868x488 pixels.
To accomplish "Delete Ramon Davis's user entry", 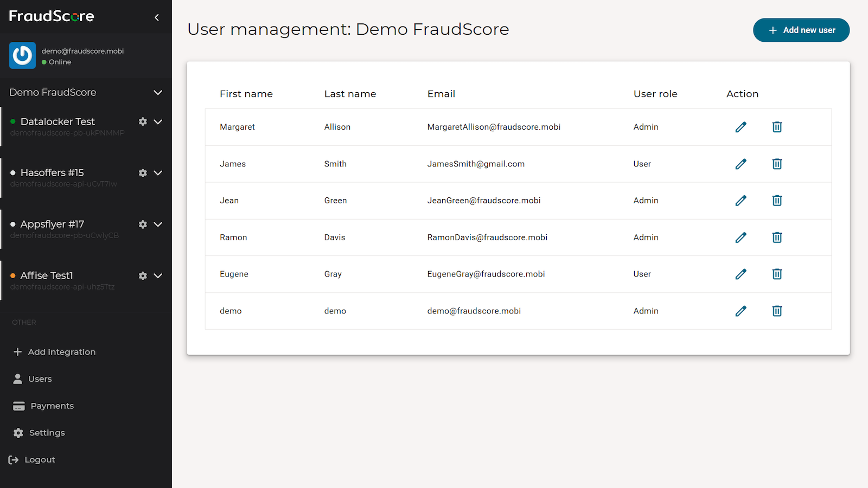I will coord(777,237).
